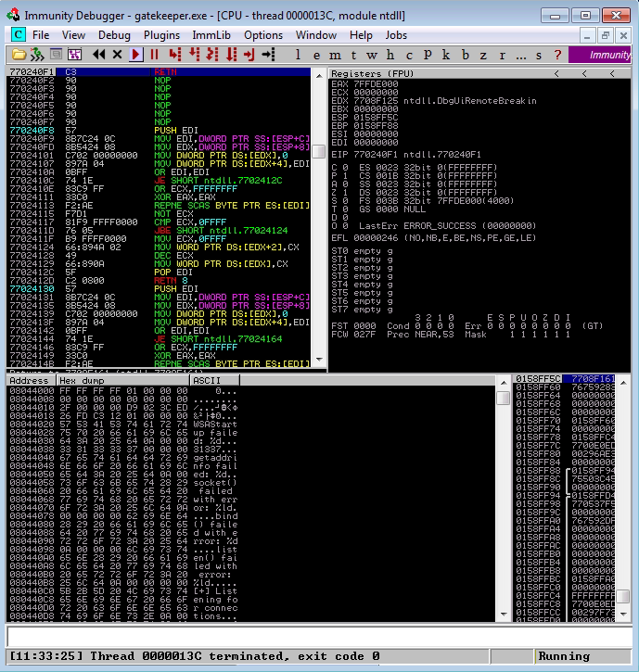Click the running-man attach icon in toolbar

click(37, 55)
